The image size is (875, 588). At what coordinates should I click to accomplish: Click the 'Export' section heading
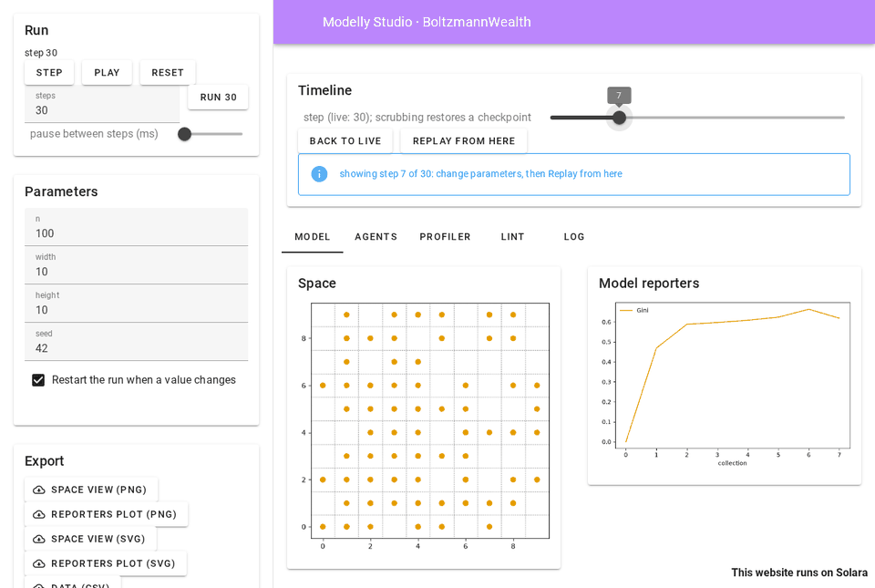44,461
